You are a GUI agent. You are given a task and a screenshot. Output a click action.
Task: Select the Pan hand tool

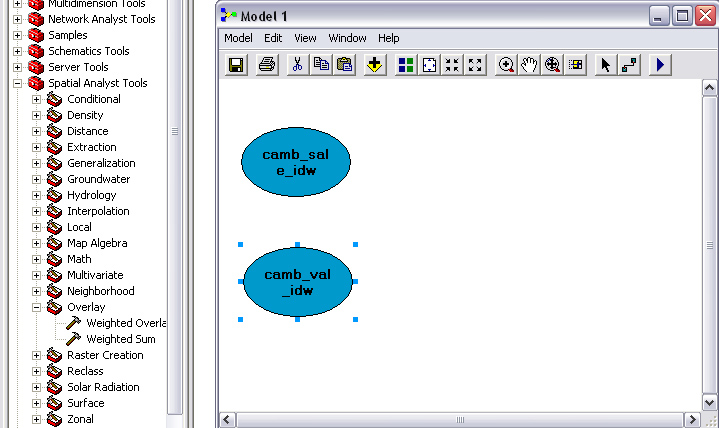coord(529,65)
